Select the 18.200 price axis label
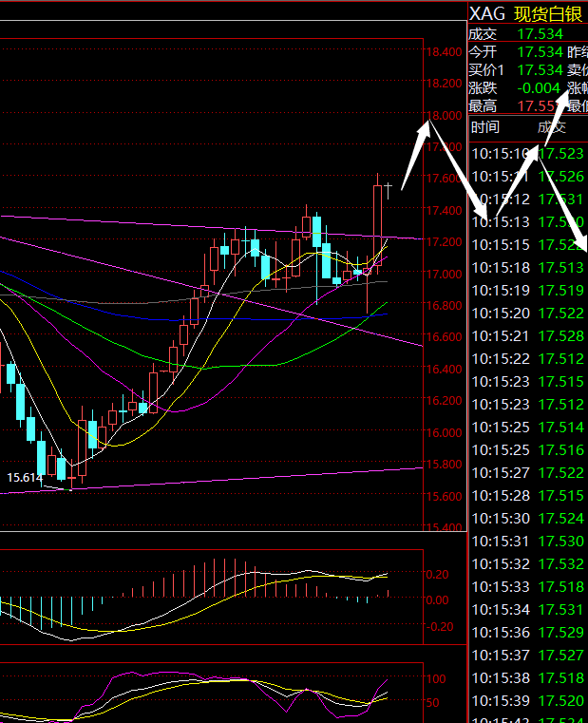Screen dimensions: 588x723 point(444,84)
